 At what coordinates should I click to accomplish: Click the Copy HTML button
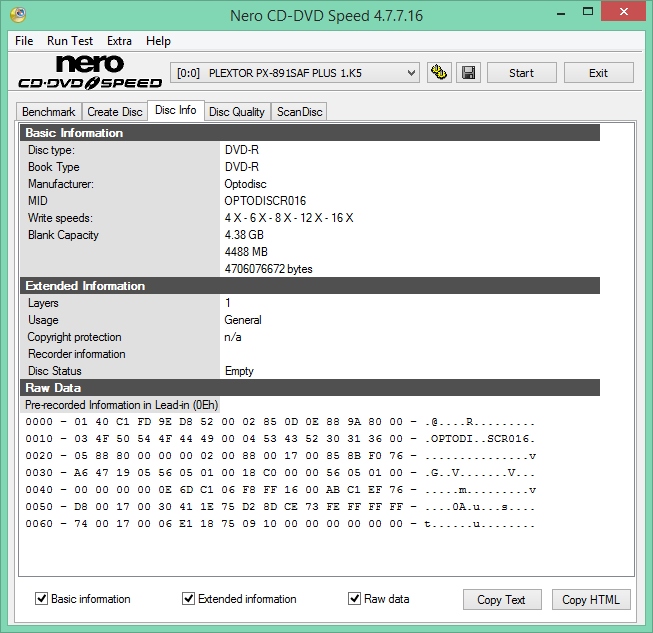coord(590,600)
